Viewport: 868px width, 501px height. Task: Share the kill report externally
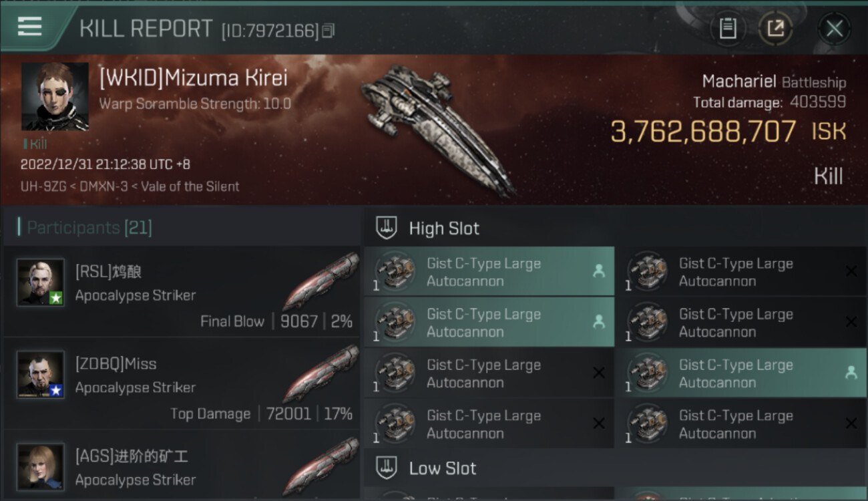[x=775, y=28]
